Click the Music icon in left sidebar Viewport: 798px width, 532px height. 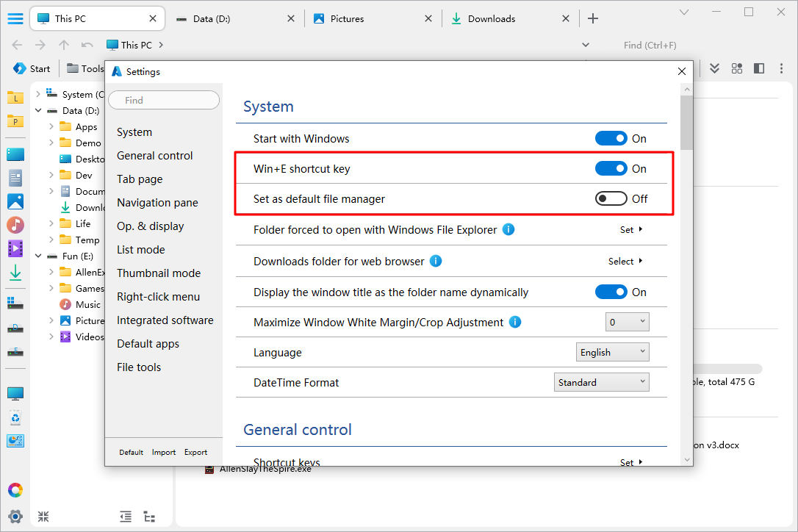(15, 225)
